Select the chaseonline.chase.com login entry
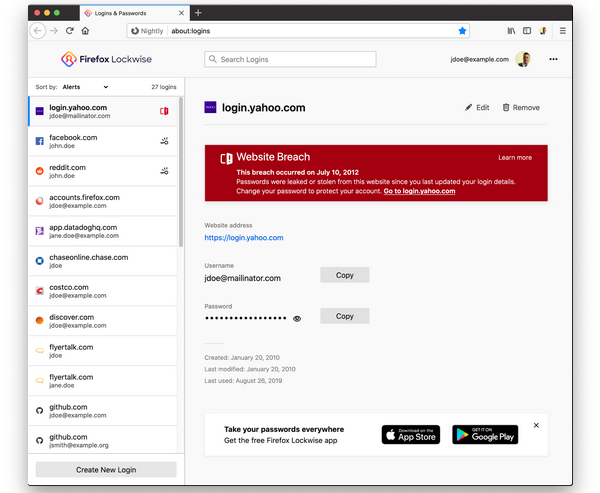 click(x=103, y=261)
